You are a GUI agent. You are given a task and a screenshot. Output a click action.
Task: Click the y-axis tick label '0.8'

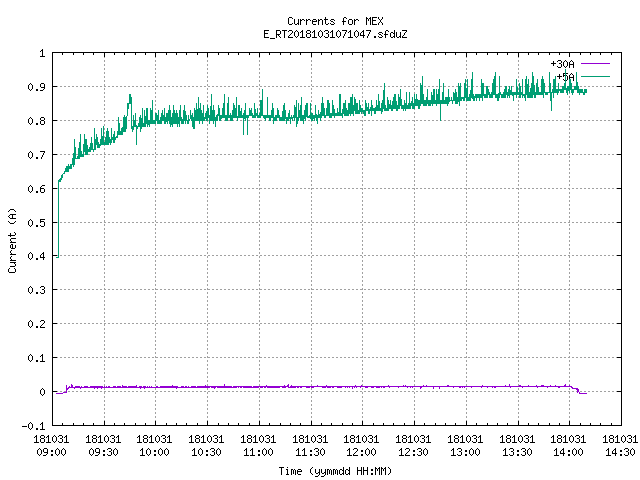pyautogui.click(x=36, y=121)
